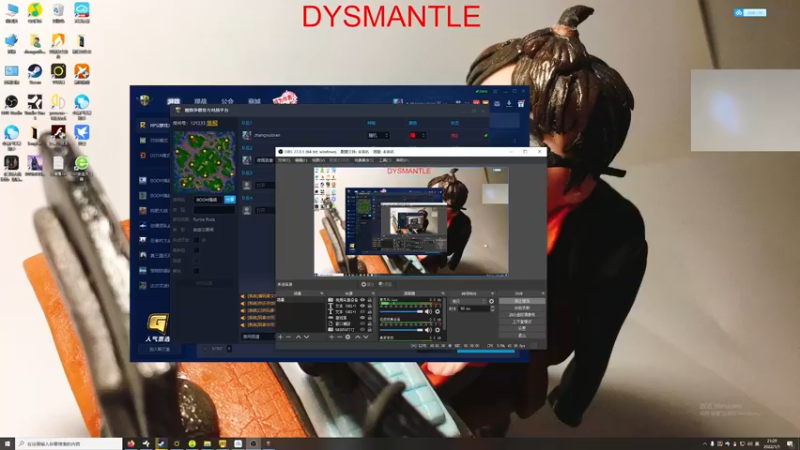Image resolution: width=800 pixels, height=450 pixels.
Task: Toggle lock on the fourth OBS source
Action: [x=370, y=318]
